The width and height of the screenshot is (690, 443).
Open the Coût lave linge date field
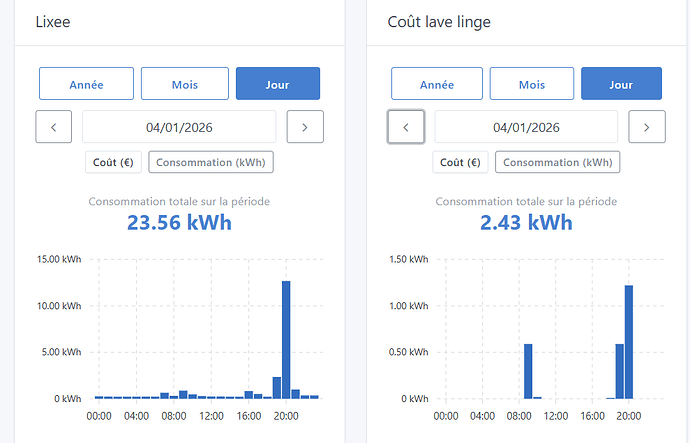526,127
